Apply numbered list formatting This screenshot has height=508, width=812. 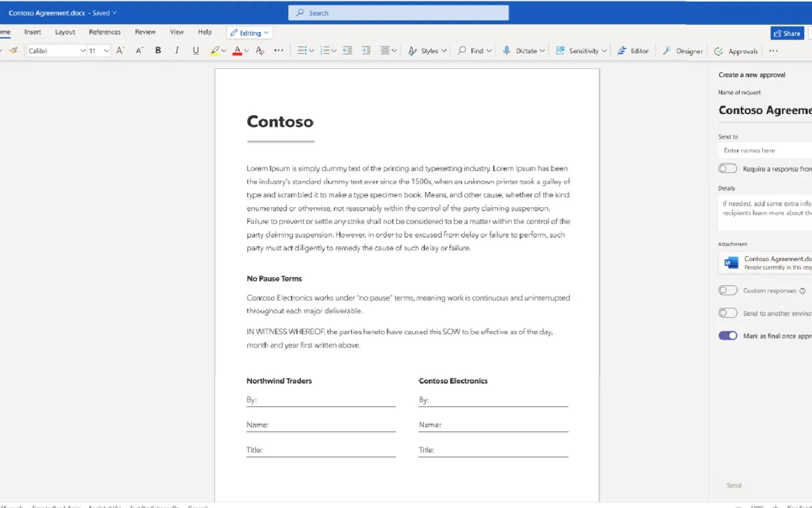325,50
